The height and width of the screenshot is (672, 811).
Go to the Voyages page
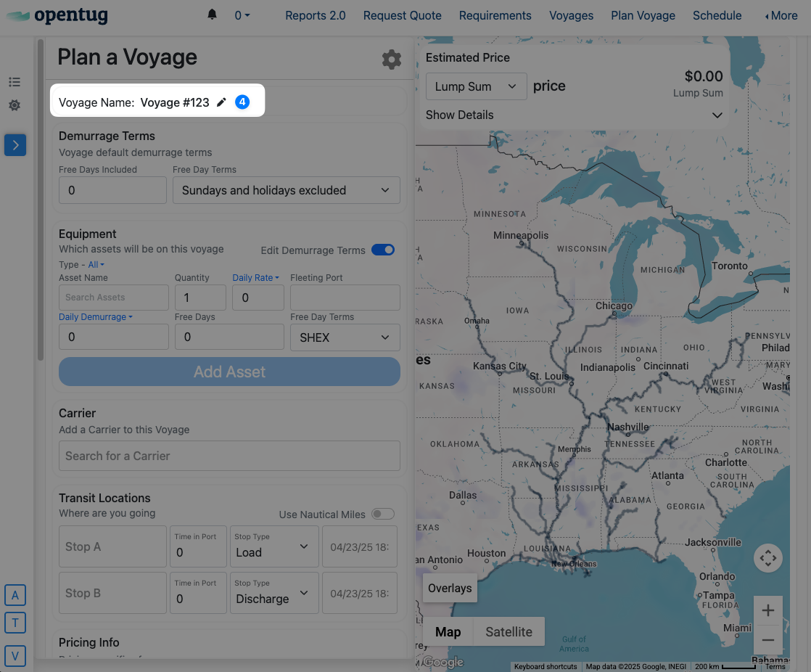point(571,15)
